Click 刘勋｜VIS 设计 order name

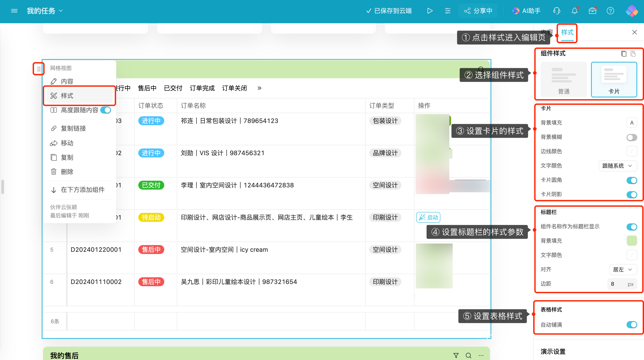222,153
